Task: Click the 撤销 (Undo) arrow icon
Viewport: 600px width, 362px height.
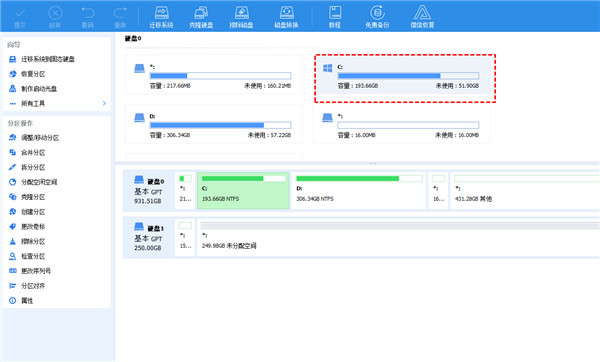Action: [88, 13]
